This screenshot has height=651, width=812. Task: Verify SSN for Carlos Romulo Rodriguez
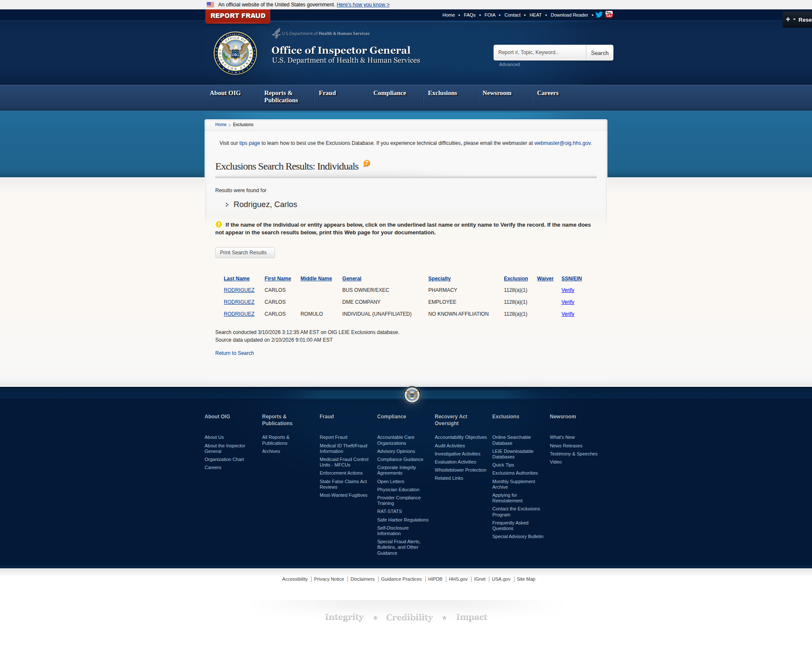[x=568, y=314]
